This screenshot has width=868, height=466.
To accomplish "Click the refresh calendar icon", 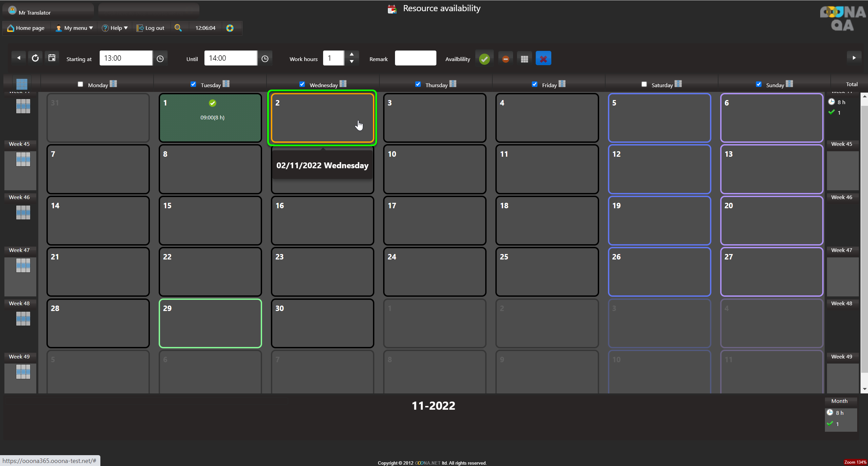I will 35,58.
